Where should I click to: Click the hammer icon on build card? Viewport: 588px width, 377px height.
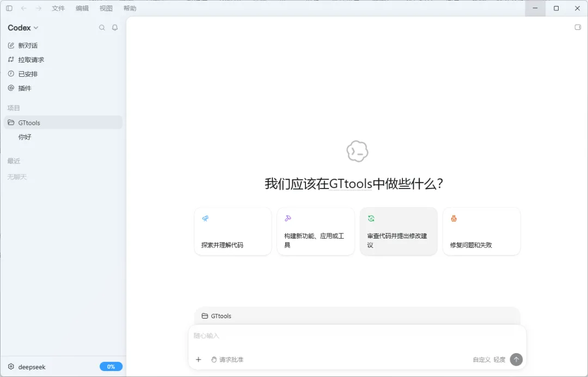288,218
